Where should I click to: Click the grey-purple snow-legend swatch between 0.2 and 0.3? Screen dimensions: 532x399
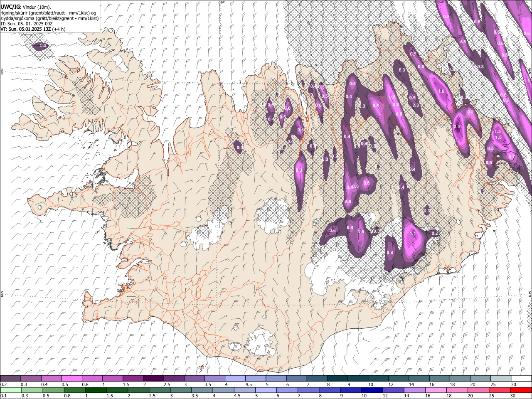point(10,379)
